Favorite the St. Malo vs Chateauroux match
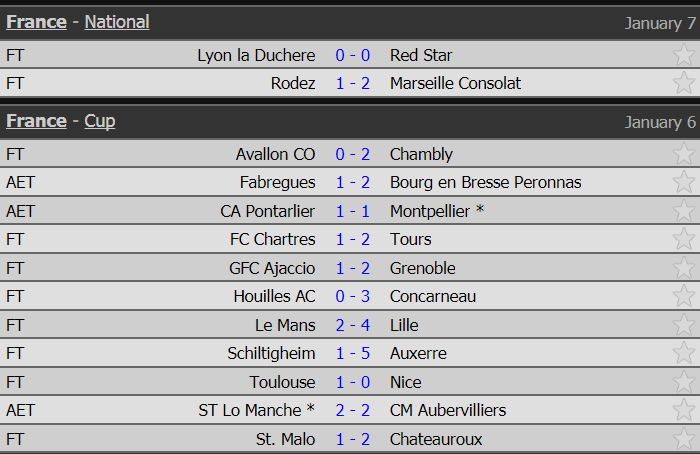Viewport: 700px width, 454px height. tap(684, 439)
